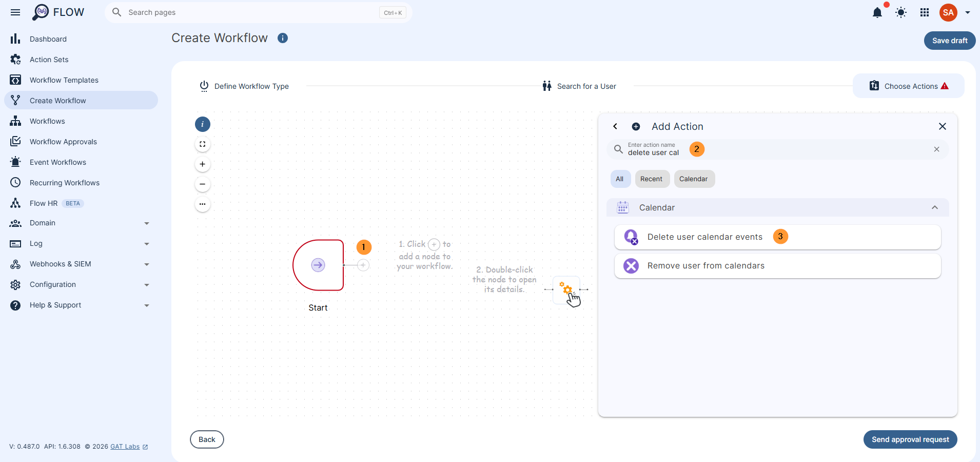The image size is (980, 462).
Task: Go back in the Add Action panel
Action: click(x=615, y=126)
